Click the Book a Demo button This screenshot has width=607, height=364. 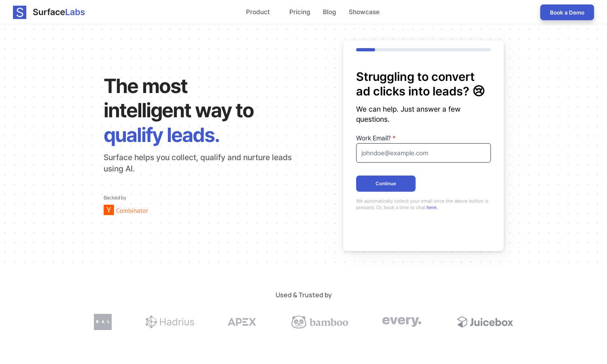567,13
